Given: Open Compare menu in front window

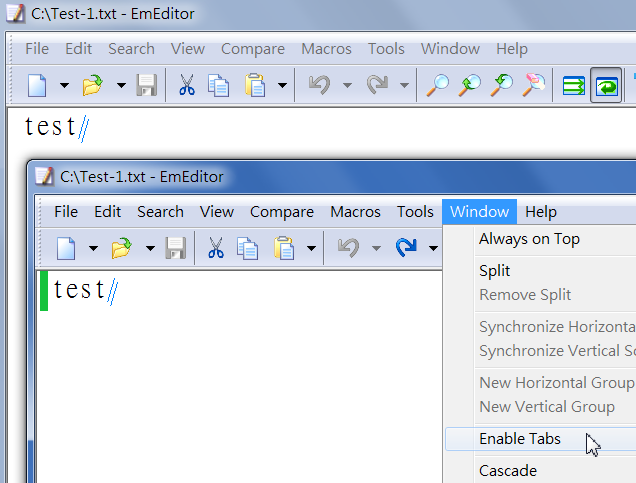Looking at the screenshot, I should pyautogui.click(x=281, y=212).
